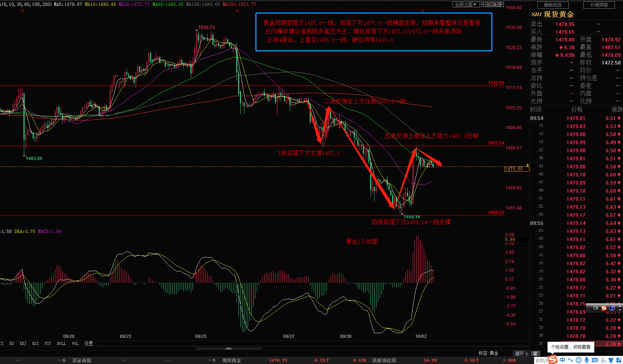Viewport: 623px width, 364px height.
Task: Expand panel using 展开 button
Action: point(521,353)
